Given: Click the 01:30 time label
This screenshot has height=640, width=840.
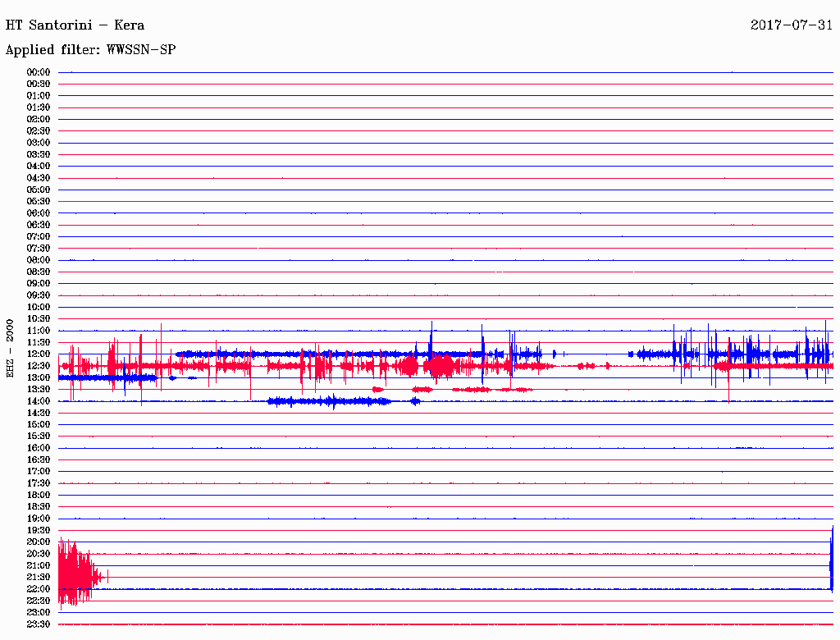Looking at the screenshot, I should point(39,107).
